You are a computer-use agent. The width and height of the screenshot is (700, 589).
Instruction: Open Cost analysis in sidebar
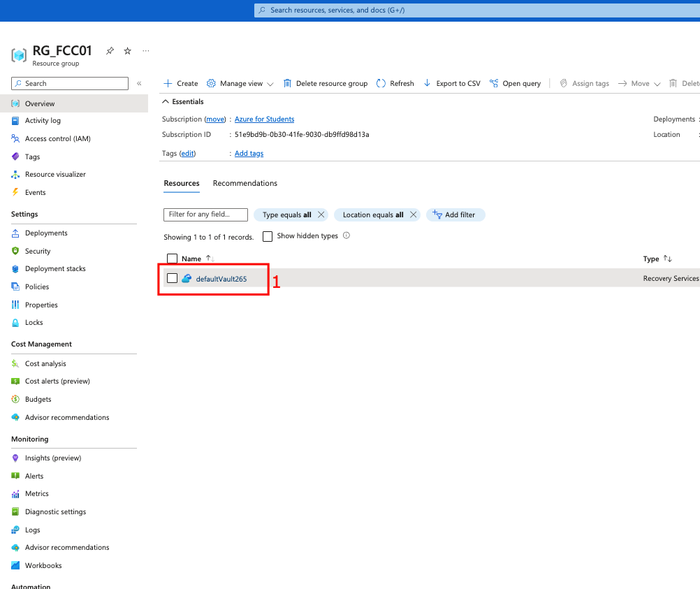pyautogui.click(x=45, y=363)
